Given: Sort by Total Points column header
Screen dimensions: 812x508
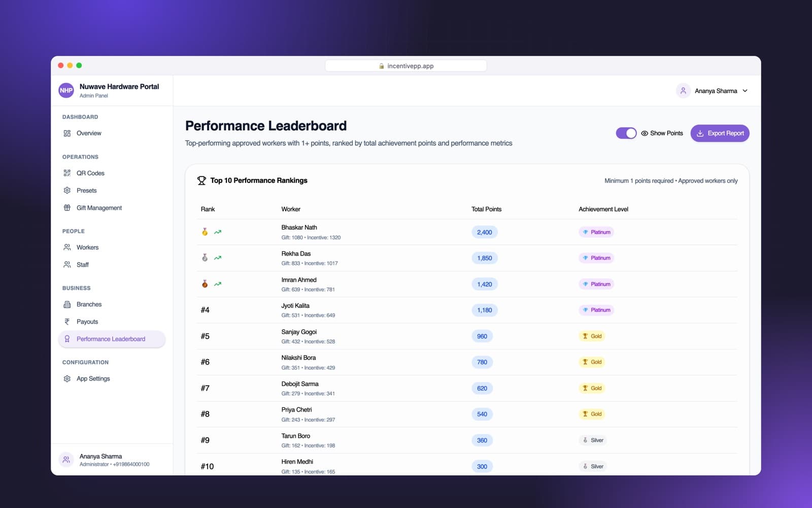Looking at the screenshot, I should point(486,209).
